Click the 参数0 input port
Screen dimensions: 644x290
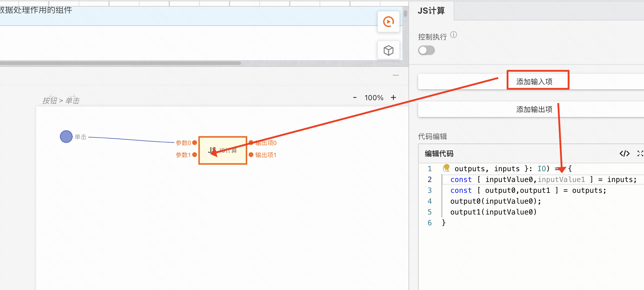pyautogui.click(x=195, y=143)
